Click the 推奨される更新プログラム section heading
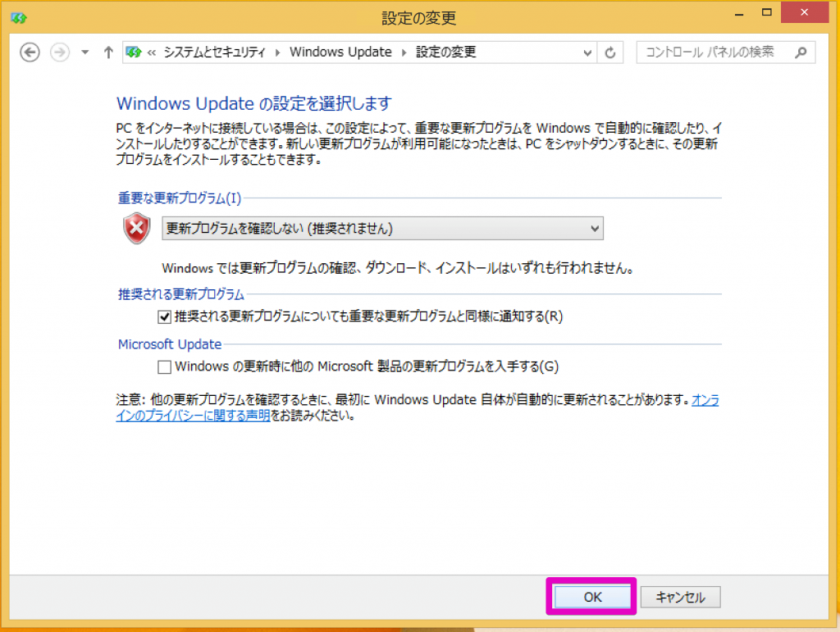 [181, 294]
